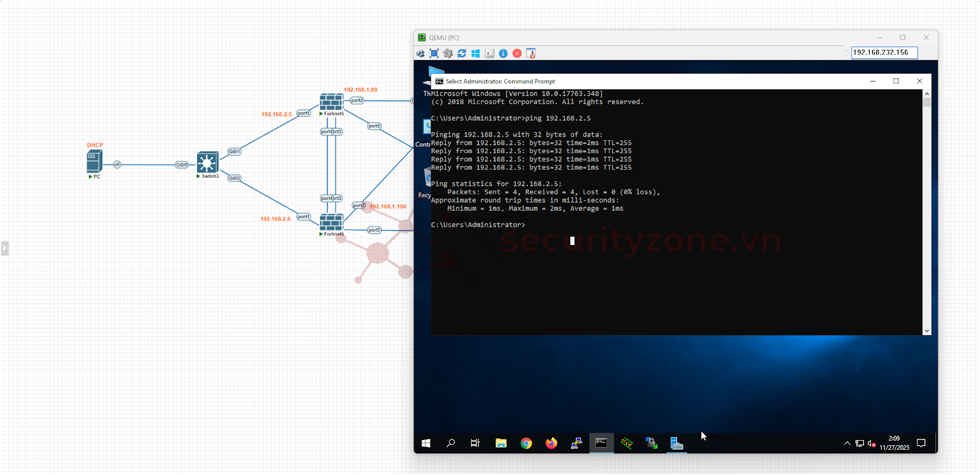980x475 pixels.
Task: Click the blue refresh arrows icon
Action: coord(462,53)
